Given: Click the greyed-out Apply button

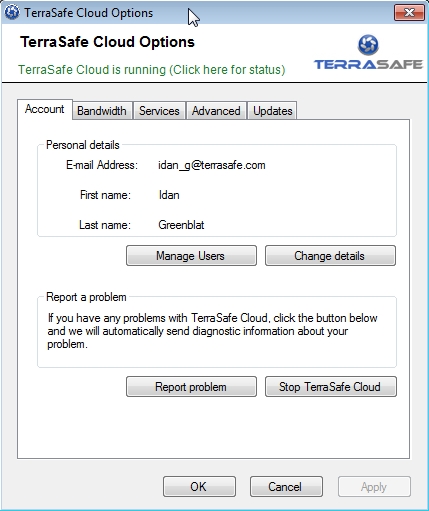Looking at the screenshot, I should 374,487.
